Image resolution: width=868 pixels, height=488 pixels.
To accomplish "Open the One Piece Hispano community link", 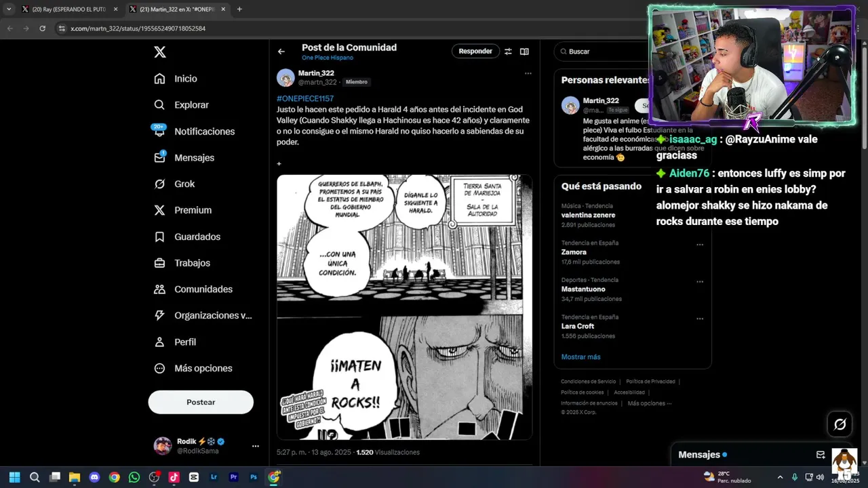I will click(328, 58).
